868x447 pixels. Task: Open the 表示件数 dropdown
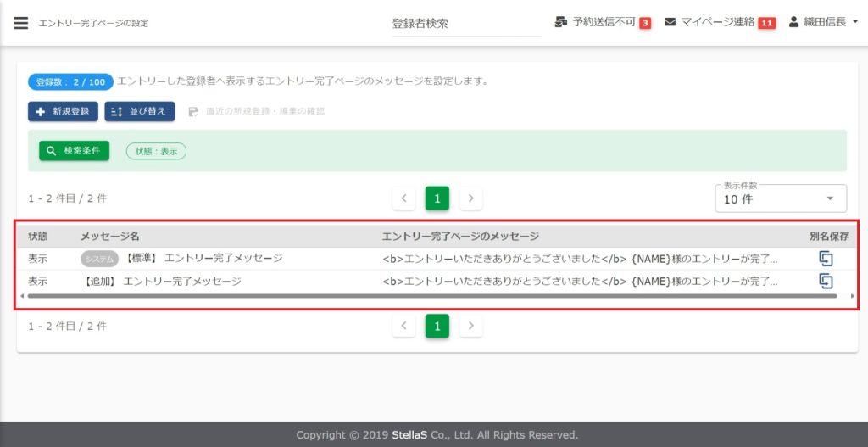coord(780,199)
